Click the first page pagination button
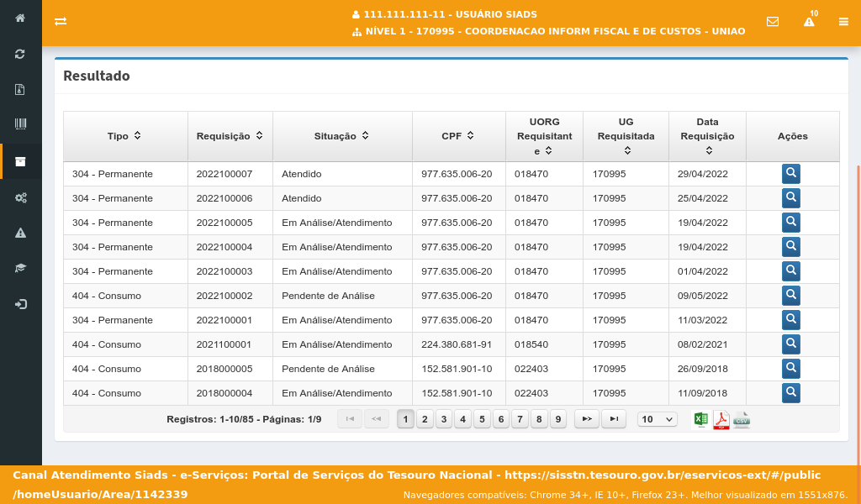861x504 pixels. click(x=350, y=419)
